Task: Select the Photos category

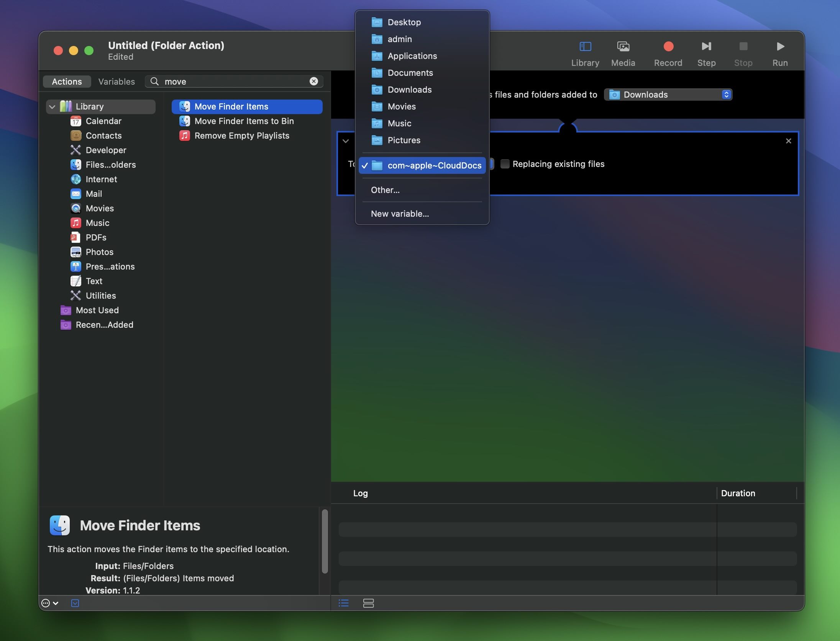Action: click(99, 252)
